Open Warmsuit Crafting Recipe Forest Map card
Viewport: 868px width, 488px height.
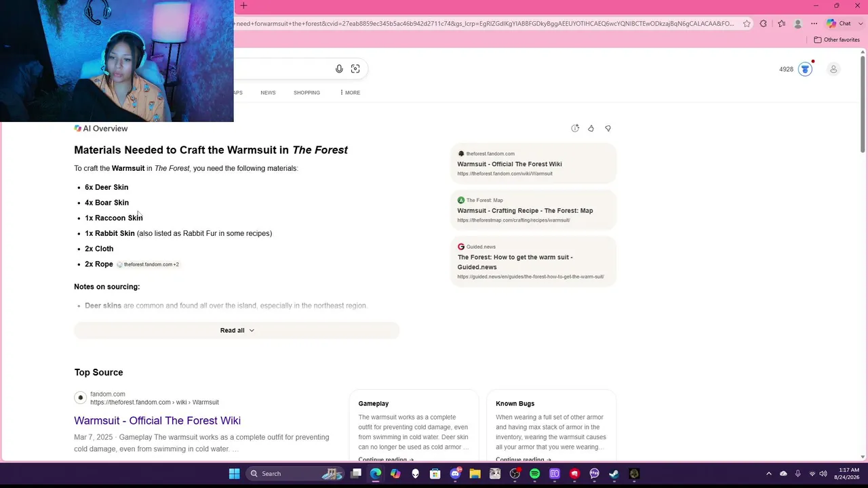533,210
